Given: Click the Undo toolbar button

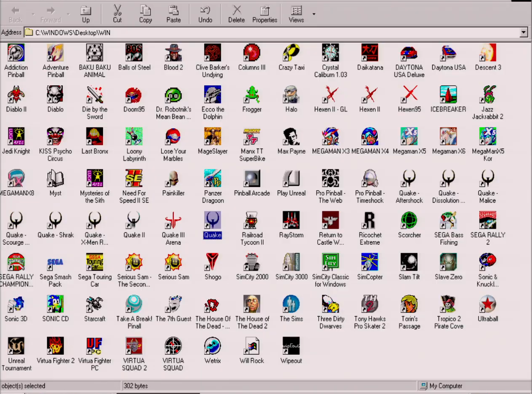Looking at the screenshot, I should (205, 14).
